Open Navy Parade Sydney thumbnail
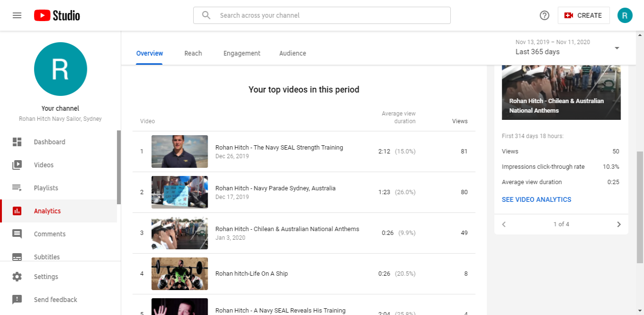644x315 pixels. point(180,192)
